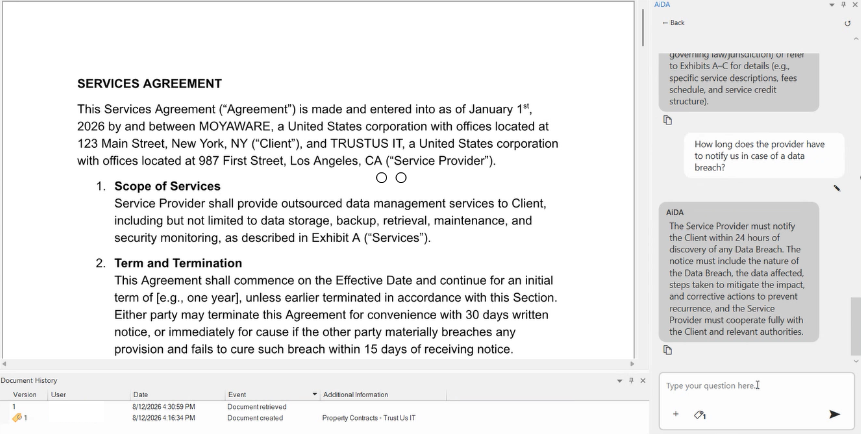Copy the previous AiDA response about Exhibits
Screen dimensions: 861x434
668,120
